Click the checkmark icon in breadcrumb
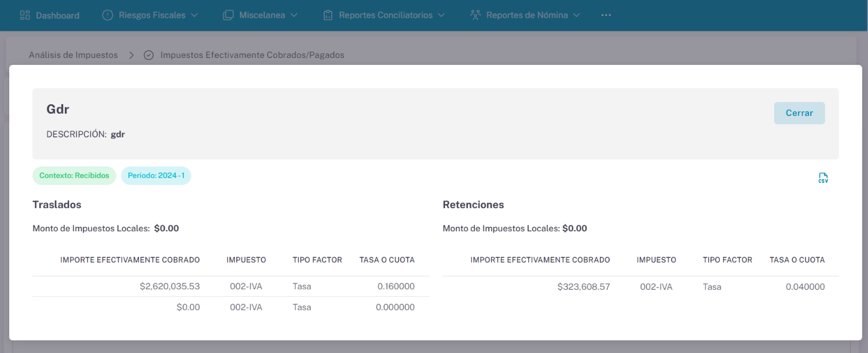This screenshot has height=353, width=868. 149,55
